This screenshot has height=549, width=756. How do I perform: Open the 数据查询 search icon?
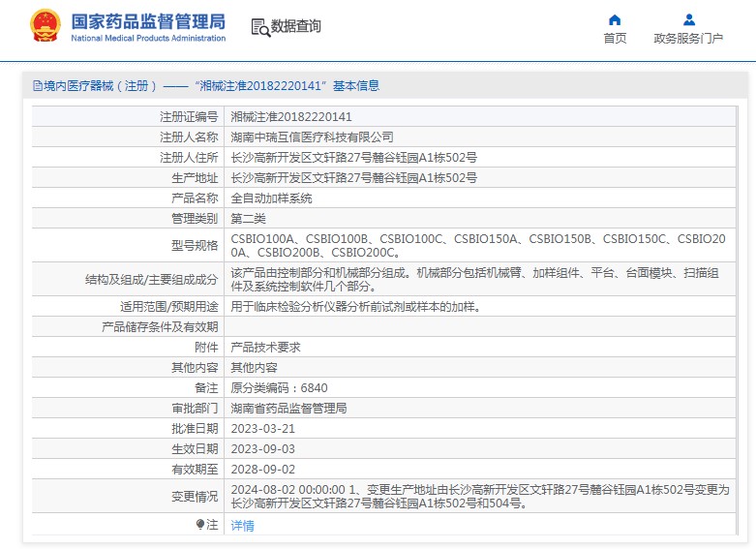tap(260, 27)
